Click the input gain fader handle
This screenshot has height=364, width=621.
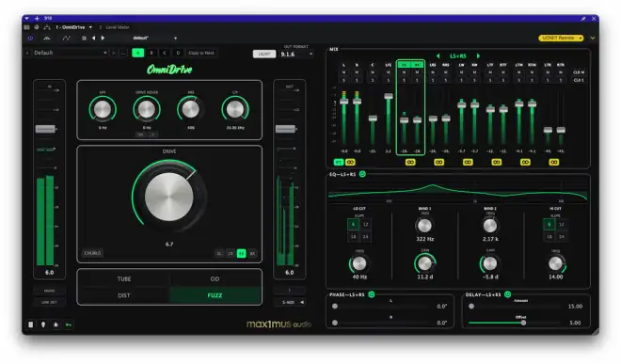pyautogui.click(x=45, y=129)
